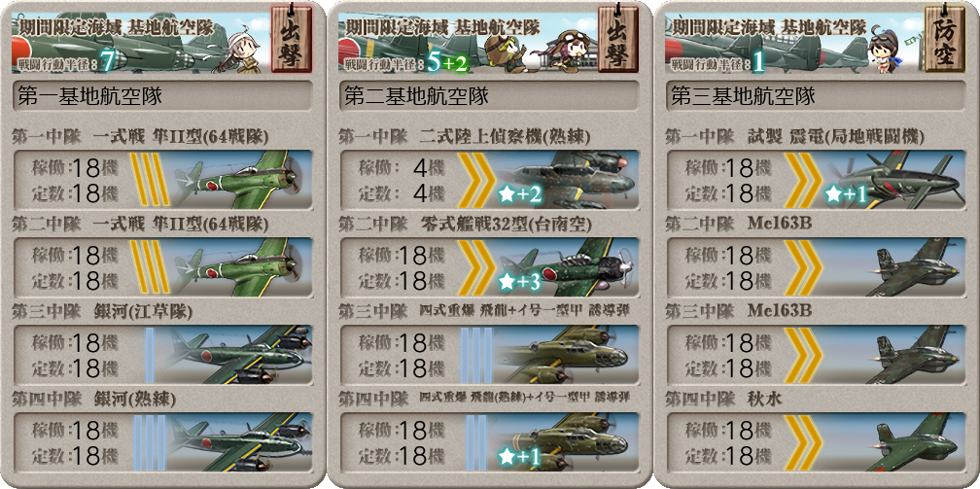Select the 銀河(江草隊) bomber aircraft slot

click(162, 354)
